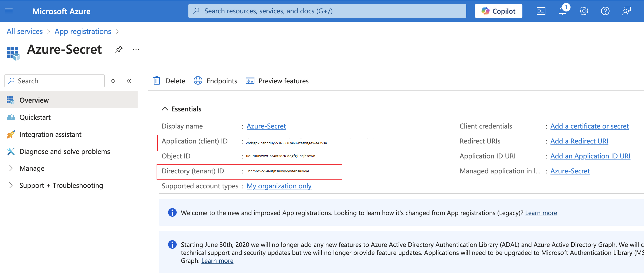
Task: Click the Delete toolbar button
Action: click(x=169, y=81)
